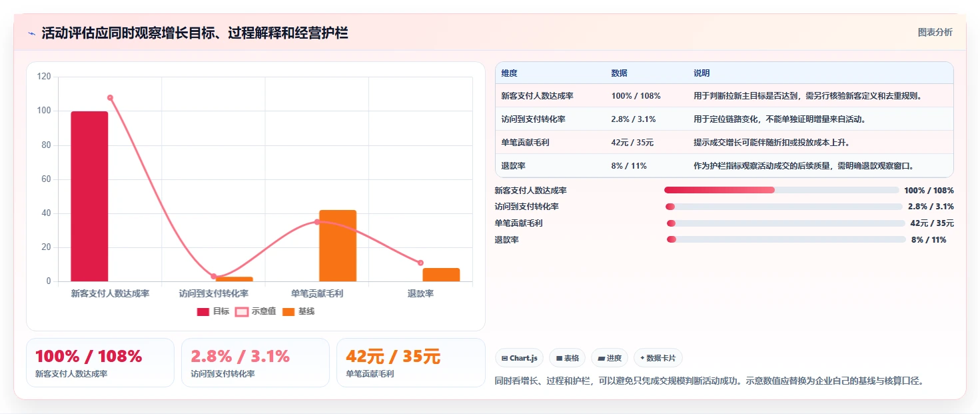Click the page title 活动评估应同时观察增长目标
Screen dimensions: 980x414
[x=195, y=33]
